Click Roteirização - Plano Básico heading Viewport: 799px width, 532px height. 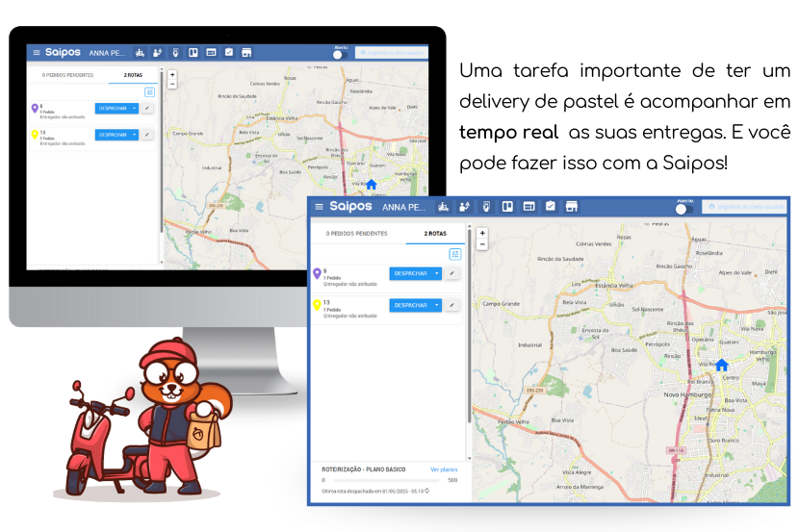click(364, 469)
